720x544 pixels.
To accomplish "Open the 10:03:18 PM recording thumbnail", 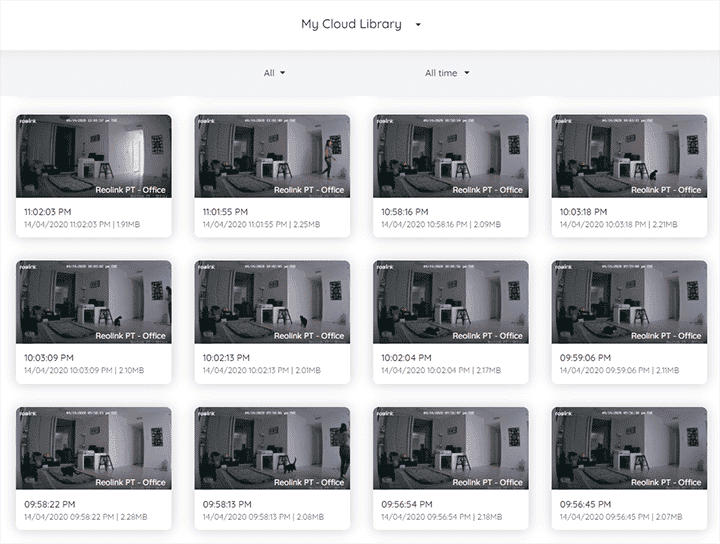I will coord(629,155).
